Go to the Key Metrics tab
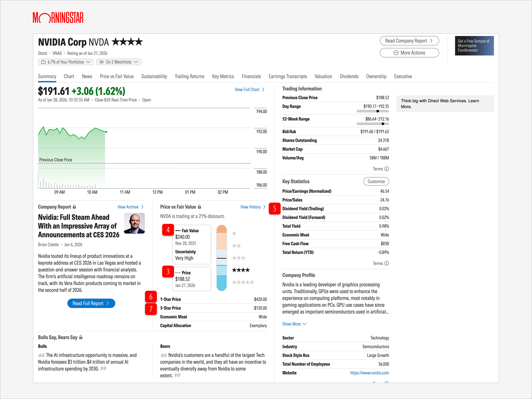 [223, 76]
